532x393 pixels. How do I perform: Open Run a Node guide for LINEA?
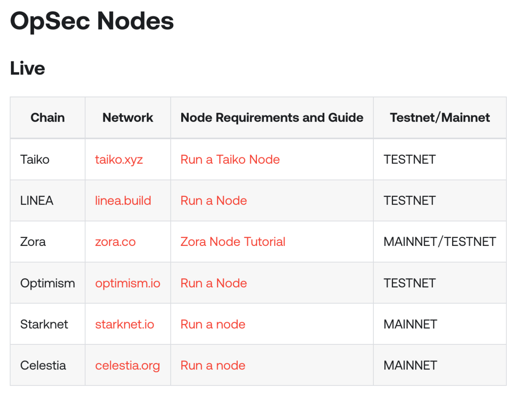[213, 201]
